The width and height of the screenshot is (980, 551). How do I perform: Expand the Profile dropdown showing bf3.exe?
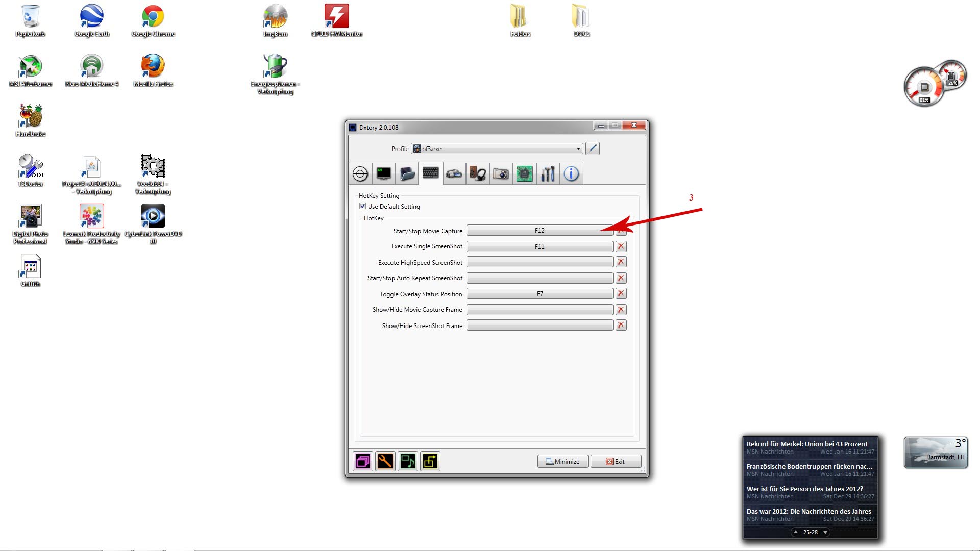pos(578,149)
